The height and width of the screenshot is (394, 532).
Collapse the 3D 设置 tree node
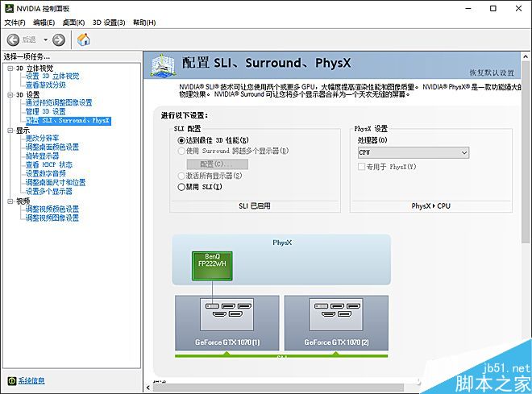(10, 94)
